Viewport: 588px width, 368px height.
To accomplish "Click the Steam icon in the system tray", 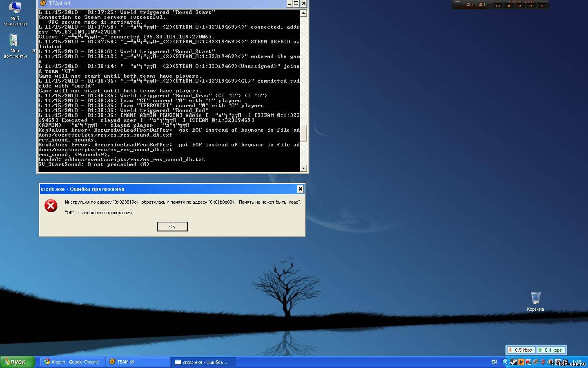I will pos(514,362).
